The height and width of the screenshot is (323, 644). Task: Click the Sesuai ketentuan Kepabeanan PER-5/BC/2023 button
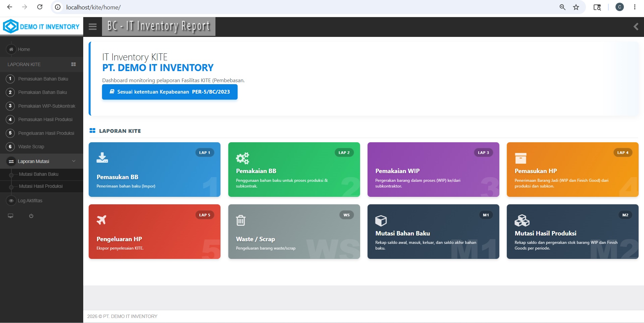pyautogui.click(x=170, y=92)
